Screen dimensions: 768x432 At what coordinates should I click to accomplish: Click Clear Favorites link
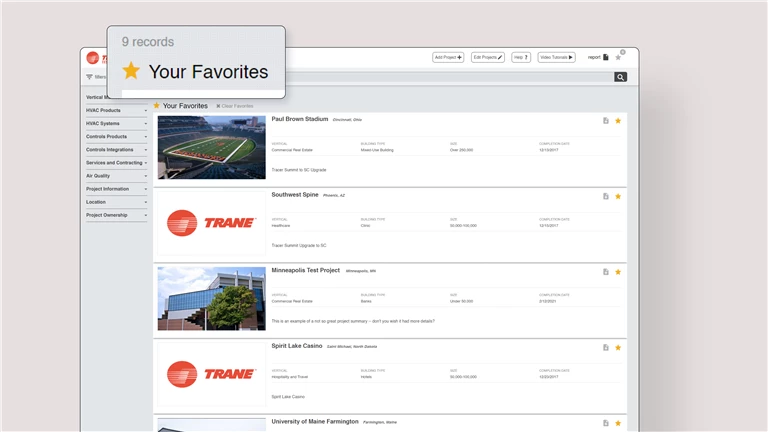coord(235,106)
